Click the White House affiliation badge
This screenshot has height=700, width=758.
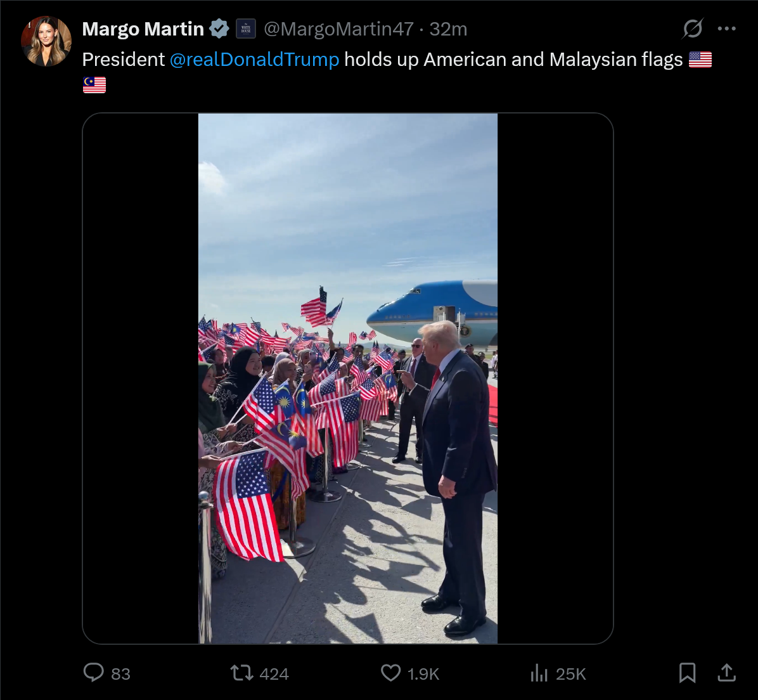[245, 29]
